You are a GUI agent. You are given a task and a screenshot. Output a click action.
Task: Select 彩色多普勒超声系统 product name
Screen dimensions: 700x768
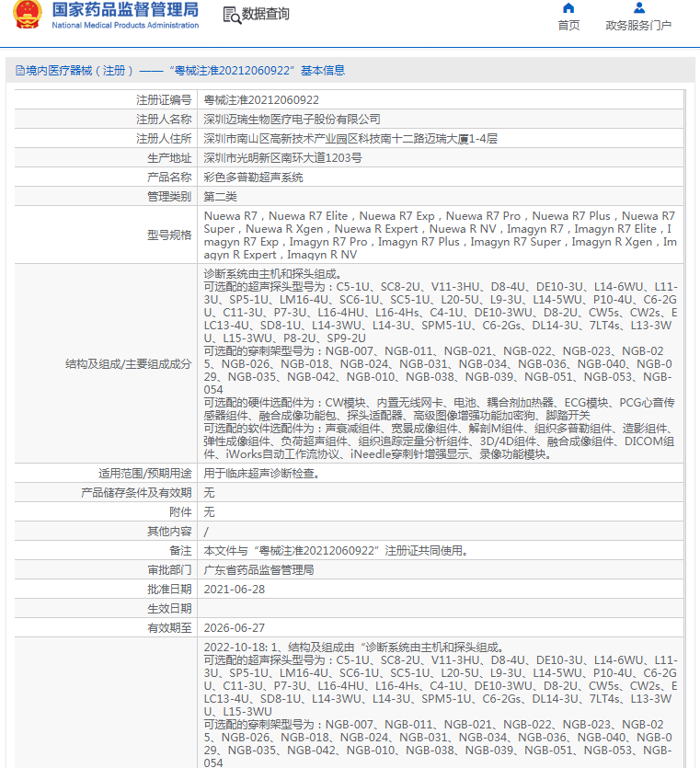point(253,178)
